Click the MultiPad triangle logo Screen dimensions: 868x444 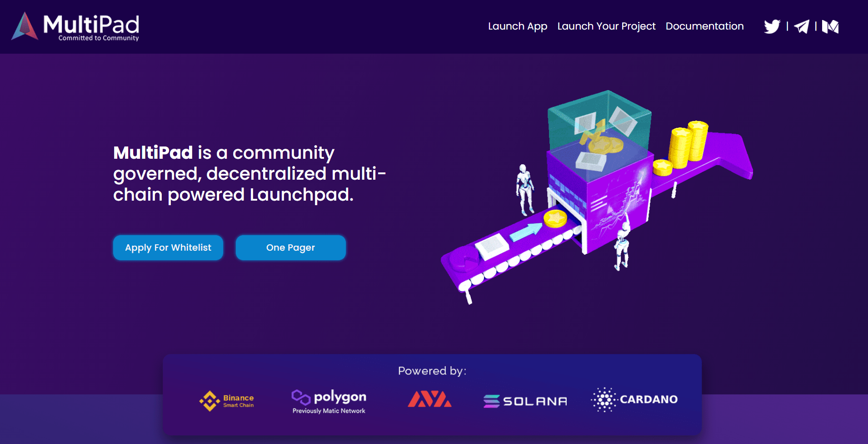(25, 26)
